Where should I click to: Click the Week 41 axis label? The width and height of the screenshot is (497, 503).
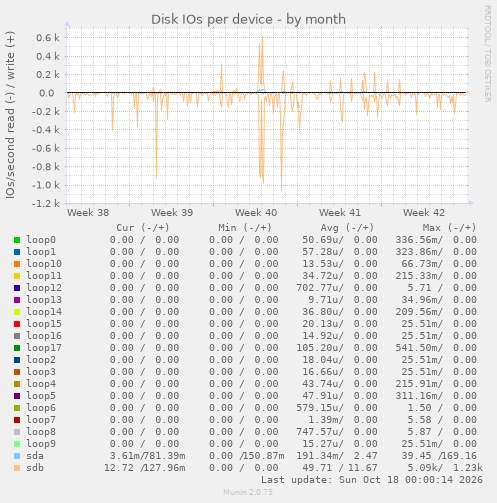pos(340,213)
